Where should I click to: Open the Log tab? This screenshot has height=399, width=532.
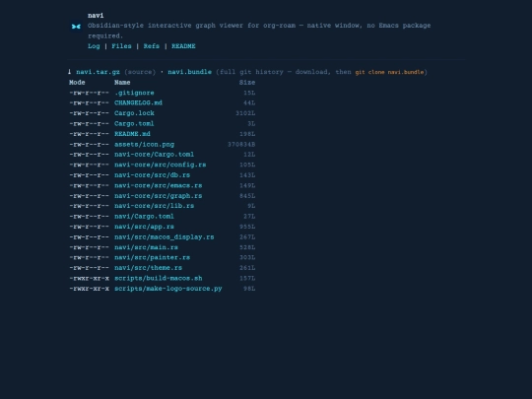(94, 46)
